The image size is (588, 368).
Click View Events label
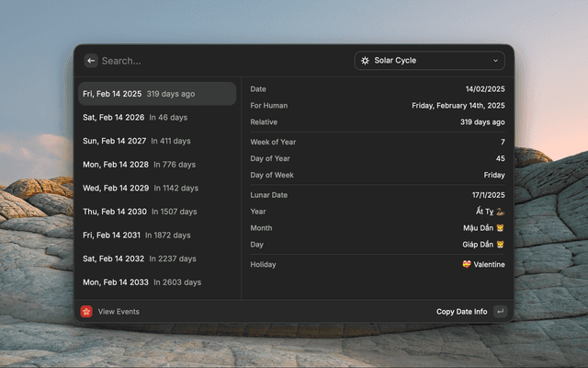(119, 312)
